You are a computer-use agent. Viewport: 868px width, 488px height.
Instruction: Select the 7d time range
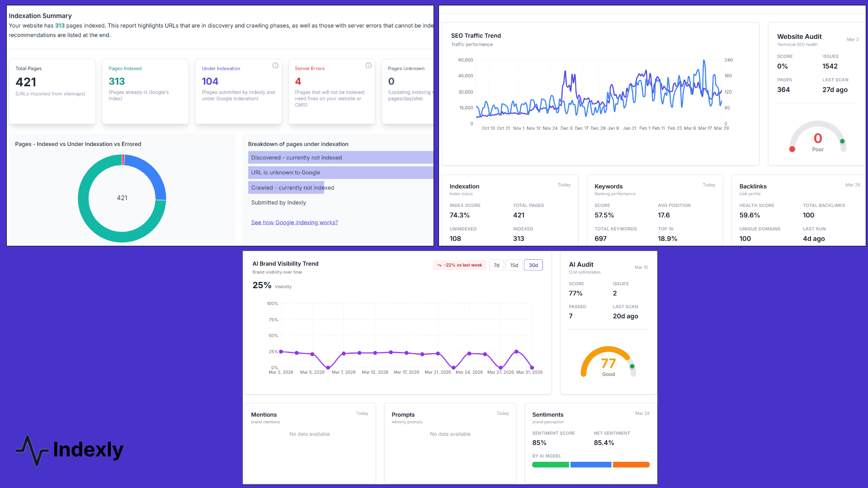coord(496,265)
